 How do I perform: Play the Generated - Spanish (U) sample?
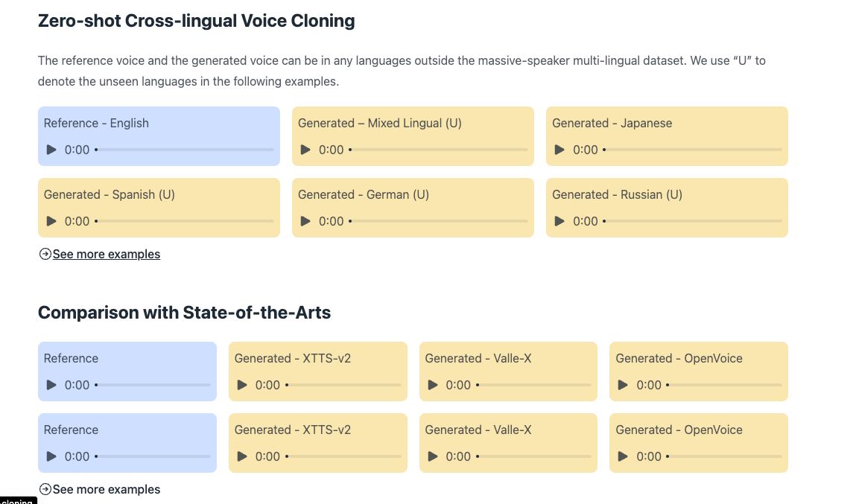(51, 221)
